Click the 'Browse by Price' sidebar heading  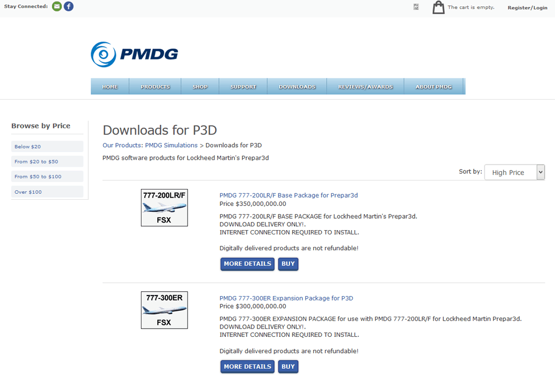click(41, 126)
